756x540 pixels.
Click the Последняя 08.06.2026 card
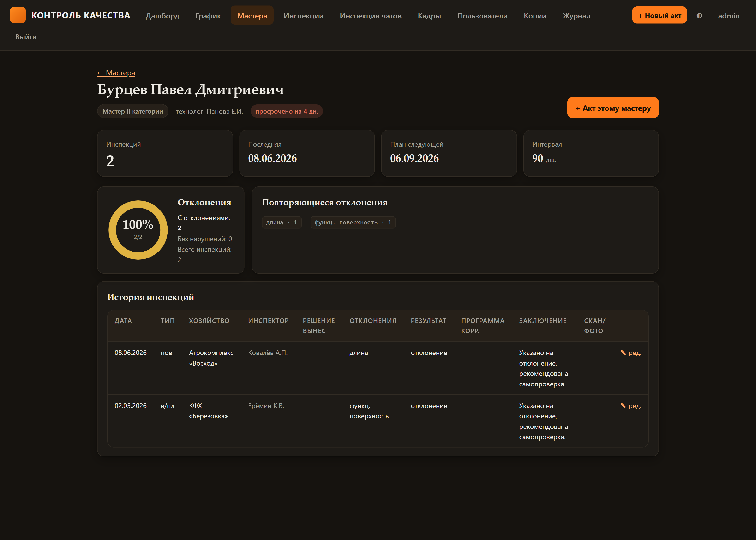pos(307,153)
